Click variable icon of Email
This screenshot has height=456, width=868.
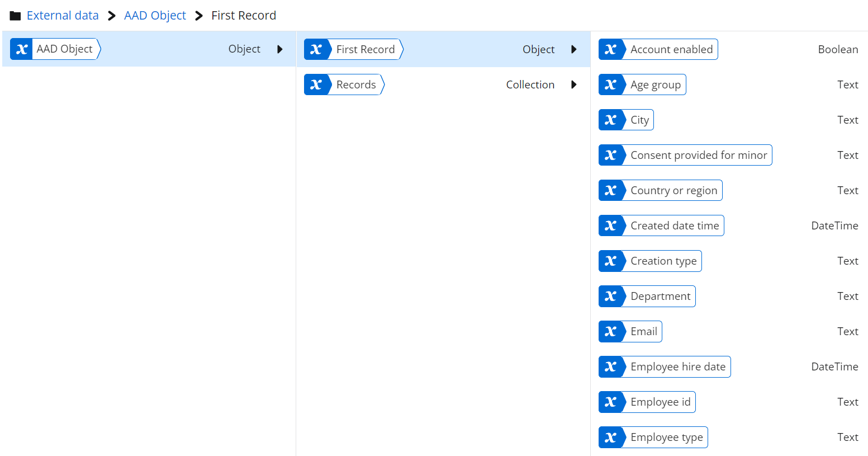(610, 331)
